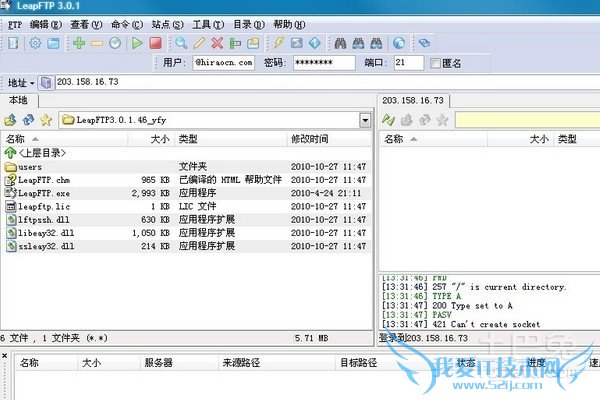
Task: Select the <上层目录> parent directory row
Action: 187,153
